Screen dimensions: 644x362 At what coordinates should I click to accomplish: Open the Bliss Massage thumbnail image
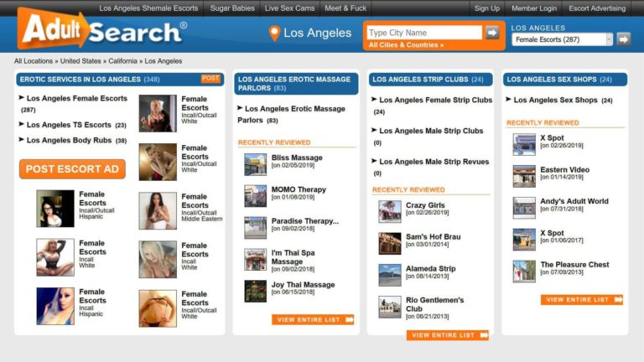pos(255,163)
